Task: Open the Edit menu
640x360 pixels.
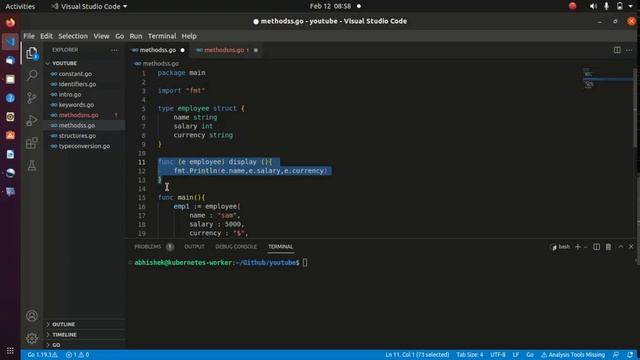Action: 47,36
